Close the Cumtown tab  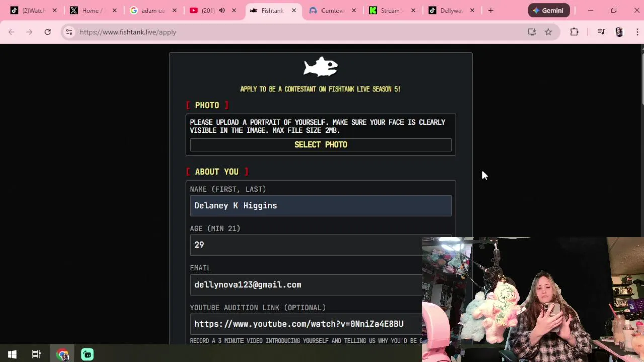[x=354, y=10]
